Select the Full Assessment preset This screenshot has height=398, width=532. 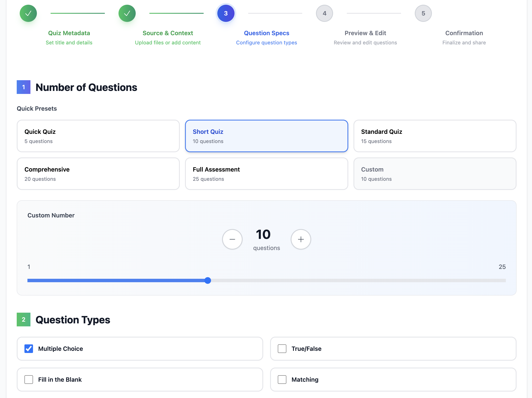pos(266,173)
